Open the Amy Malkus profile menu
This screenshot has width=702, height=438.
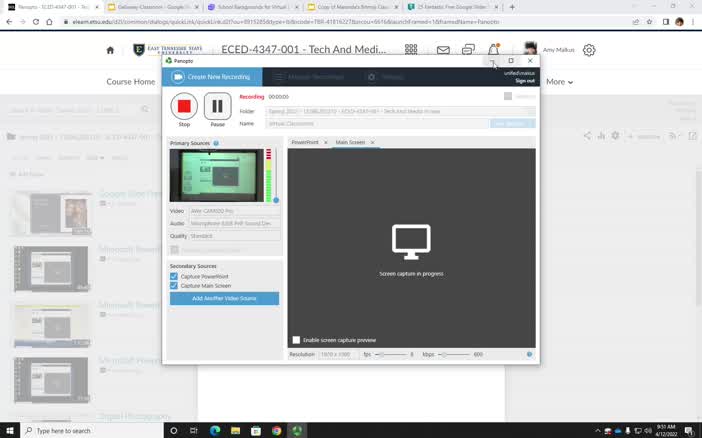549,50
